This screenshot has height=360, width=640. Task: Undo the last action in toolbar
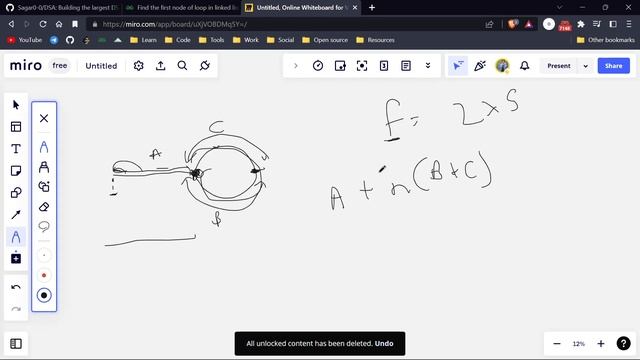click(x=16, y=287)
